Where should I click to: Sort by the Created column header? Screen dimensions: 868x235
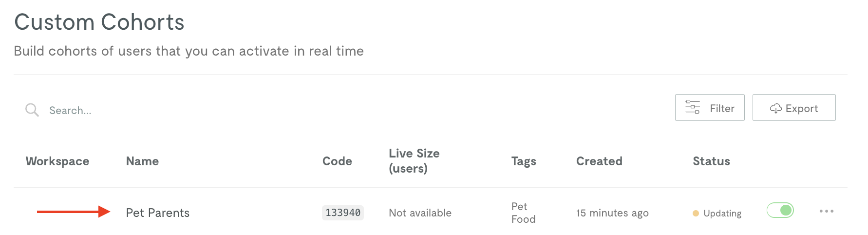point(599,161)
